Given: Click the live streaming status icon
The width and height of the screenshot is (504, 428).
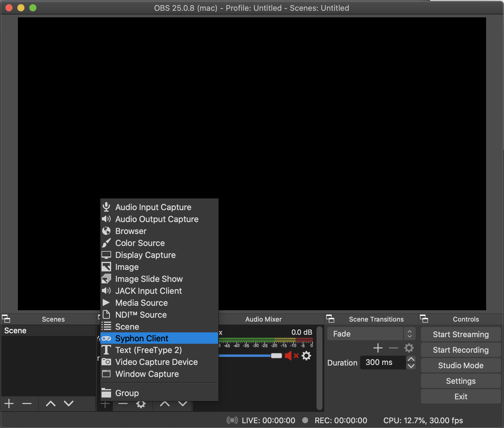Looking at the screenshot, I should pos(232,420).
